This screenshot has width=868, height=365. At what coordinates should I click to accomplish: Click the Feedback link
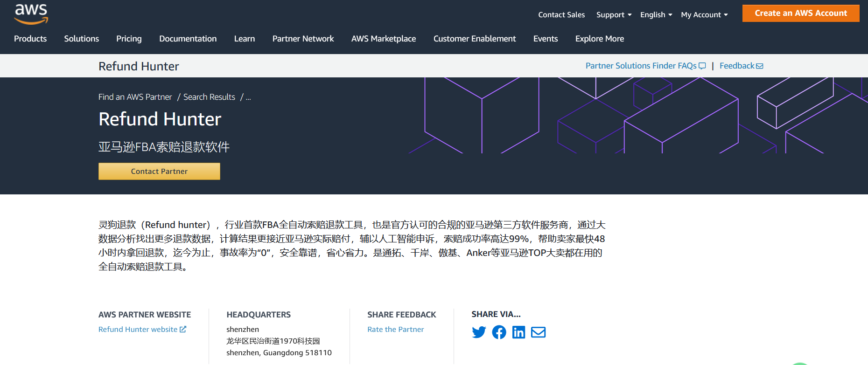(741, 66)
